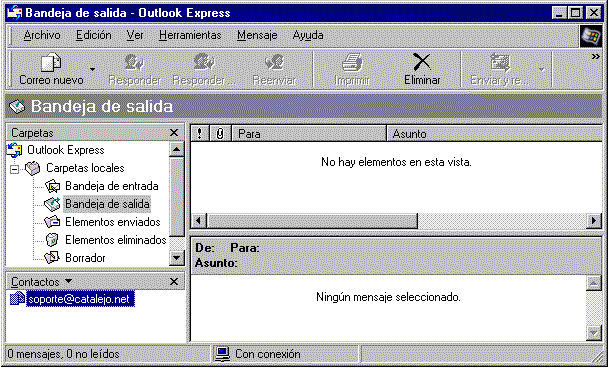Screen dimensions: 609x368
Task: Open the Edición menu
Action: click(94, 35)
